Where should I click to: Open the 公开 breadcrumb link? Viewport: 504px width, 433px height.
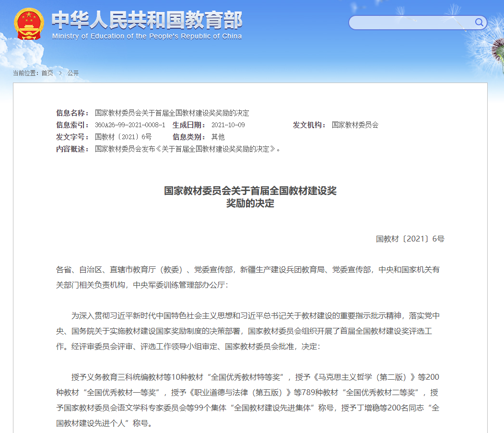tap(73, 73)
